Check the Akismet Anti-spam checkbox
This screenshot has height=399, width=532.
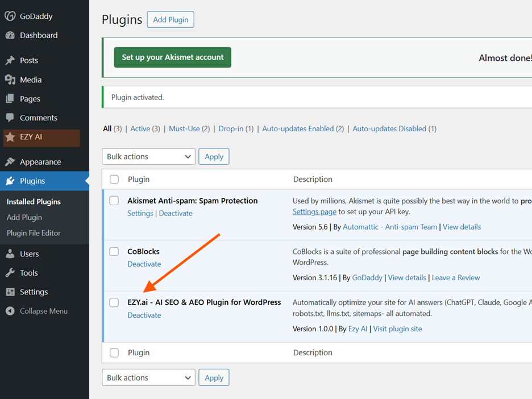pyautogui.click(x=114, y=201)
